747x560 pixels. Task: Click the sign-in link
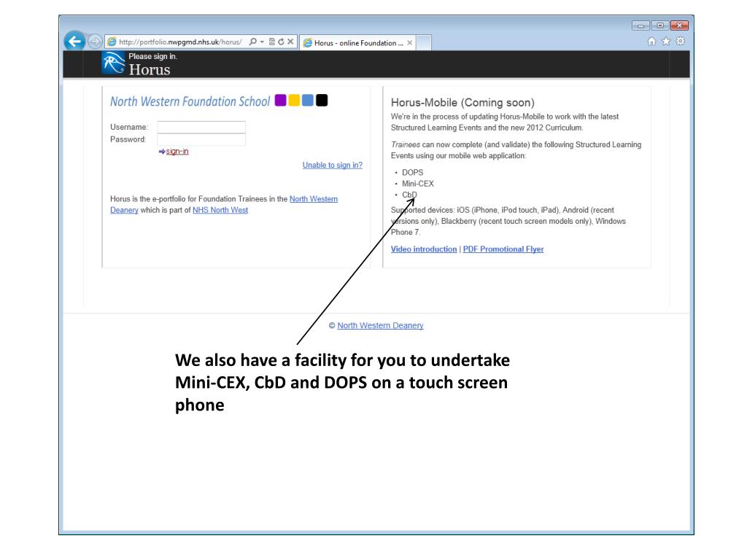point(177,152)
